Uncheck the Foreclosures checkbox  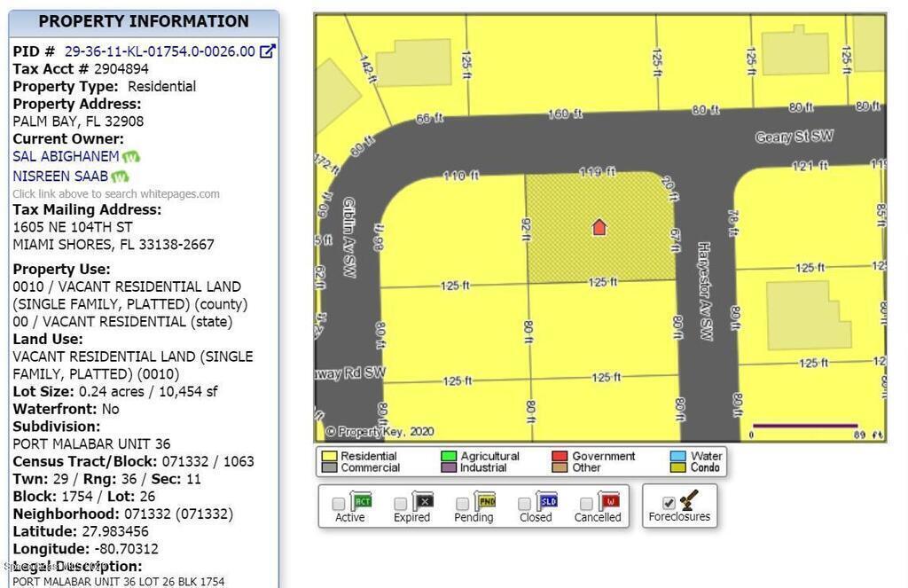[x=669, y=503]
